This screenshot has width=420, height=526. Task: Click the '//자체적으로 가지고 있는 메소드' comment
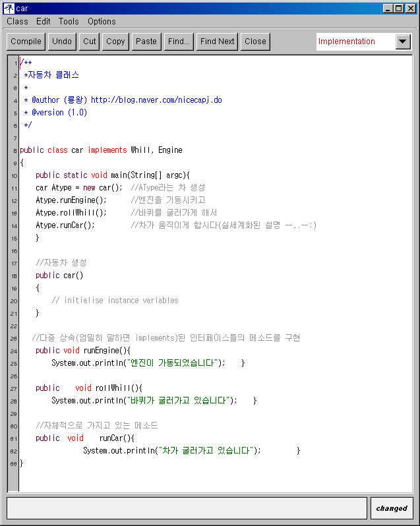click(97, 426)
